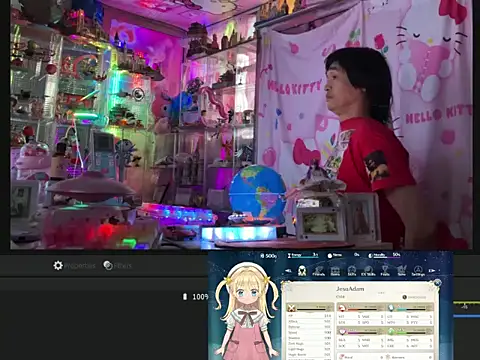Switch to the Friends tab
The width and height of the screenshot is (480, 360).
318,271
